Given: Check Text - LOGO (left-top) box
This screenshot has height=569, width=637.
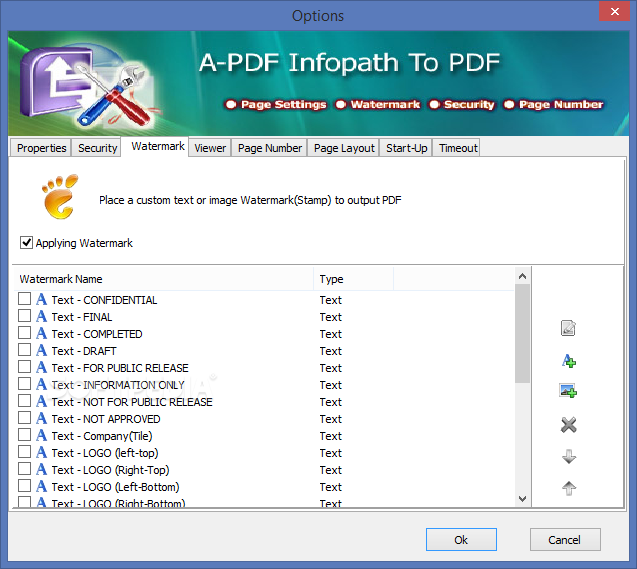Looking at the screenshot, I should [24, 452].
